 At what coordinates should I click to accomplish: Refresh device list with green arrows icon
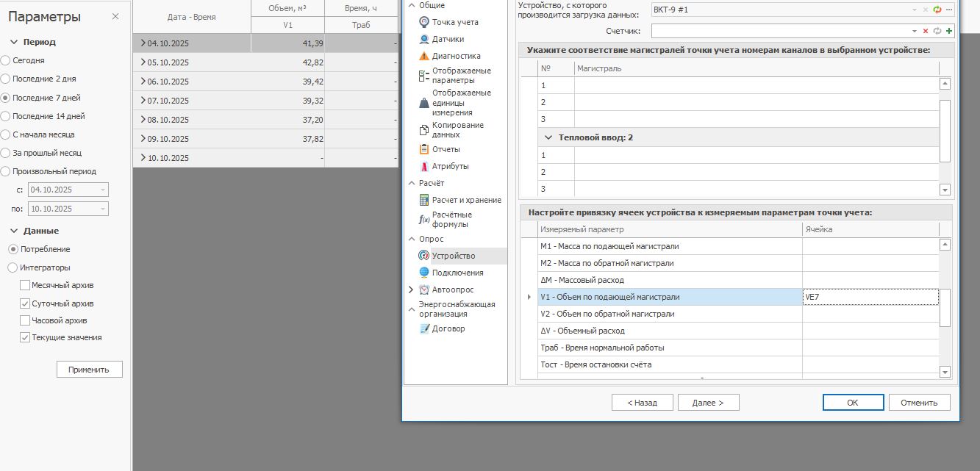click(937, 10)
